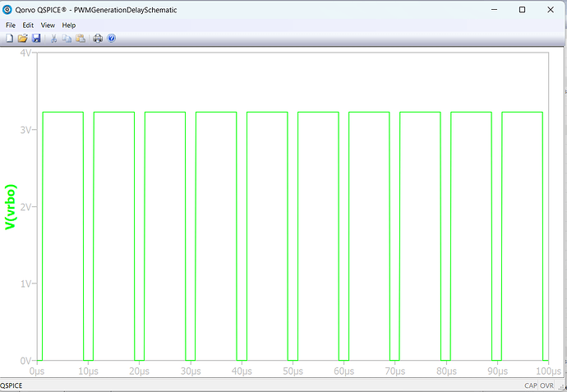Viewport: 567px width, 392px height.
Task: Minimize the QSPICE window
Action: [495, 10]
